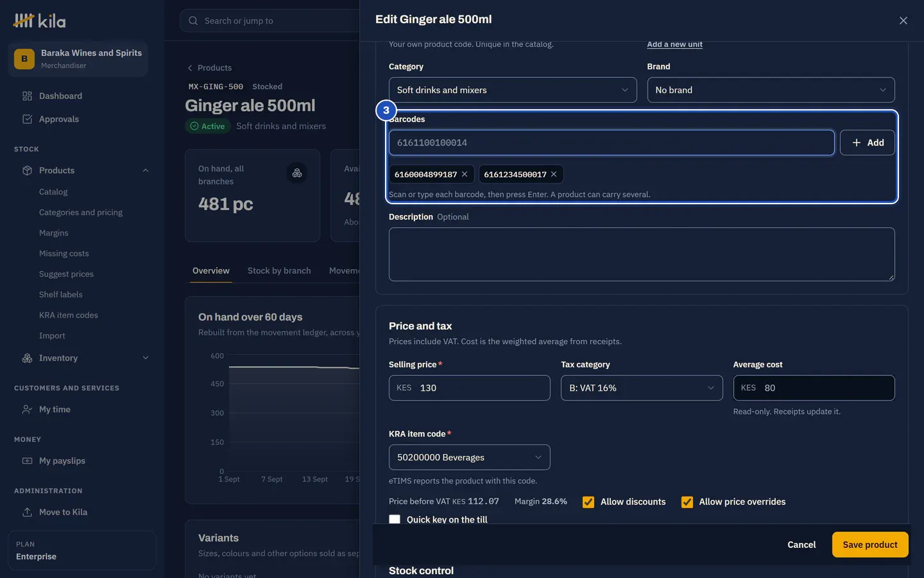Collapse the Products sidebar section
The image size is (924, 578).
(x=146, y=170)
